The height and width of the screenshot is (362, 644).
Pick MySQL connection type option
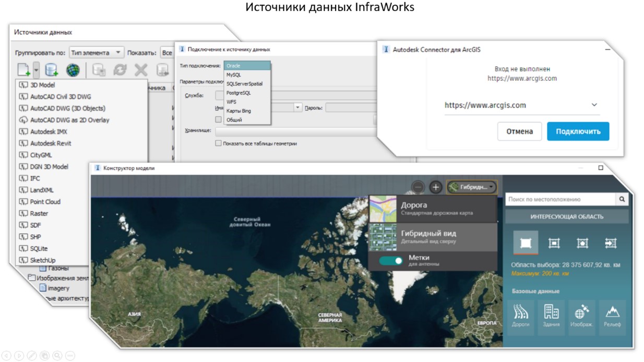click(x=247, y=75)
